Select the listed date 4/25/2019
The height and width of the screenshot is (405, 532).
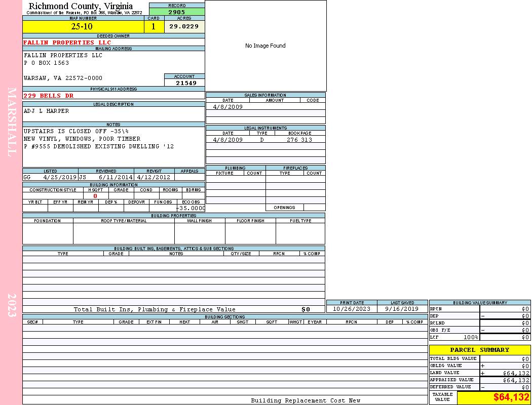pyautogui.click(x=60, y=178)
